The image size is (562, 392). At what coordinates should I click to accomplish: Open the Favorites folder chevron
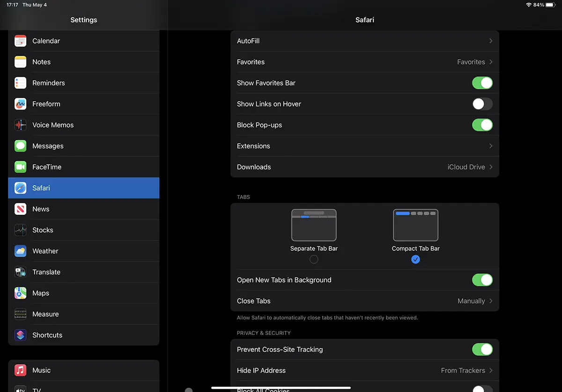[x=491, y=62]
